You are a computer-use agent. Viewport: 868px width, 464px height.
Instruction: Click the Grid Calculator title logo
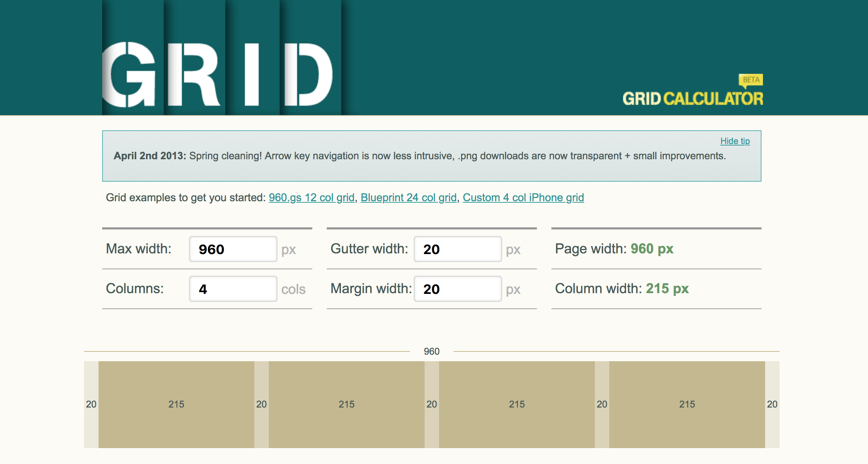(692, 98)
